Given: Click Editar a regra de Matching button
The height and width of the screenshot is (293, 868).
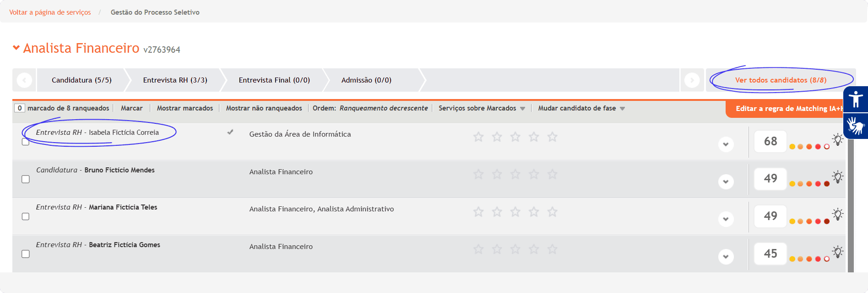Looking at the screenshot, I should coord(787,109).
